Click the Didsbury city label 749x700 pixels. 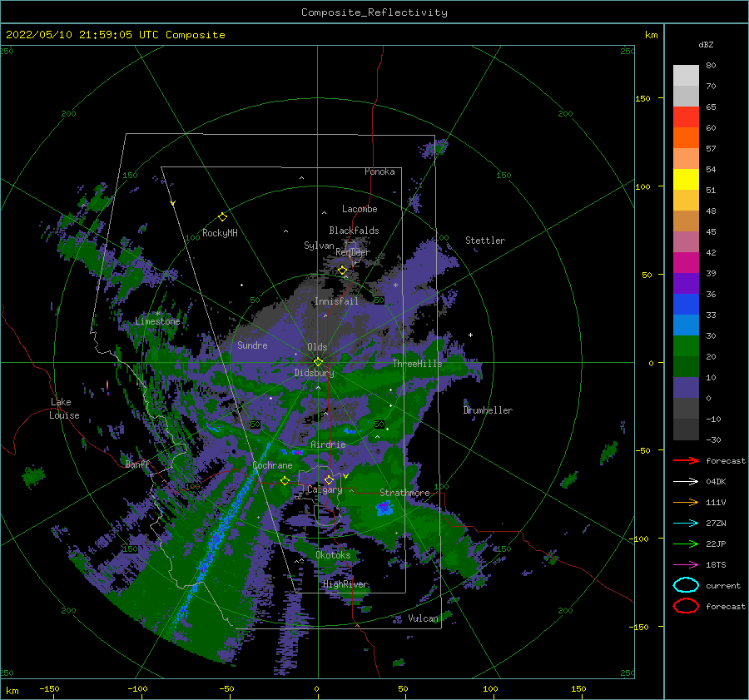pos(314,373)
